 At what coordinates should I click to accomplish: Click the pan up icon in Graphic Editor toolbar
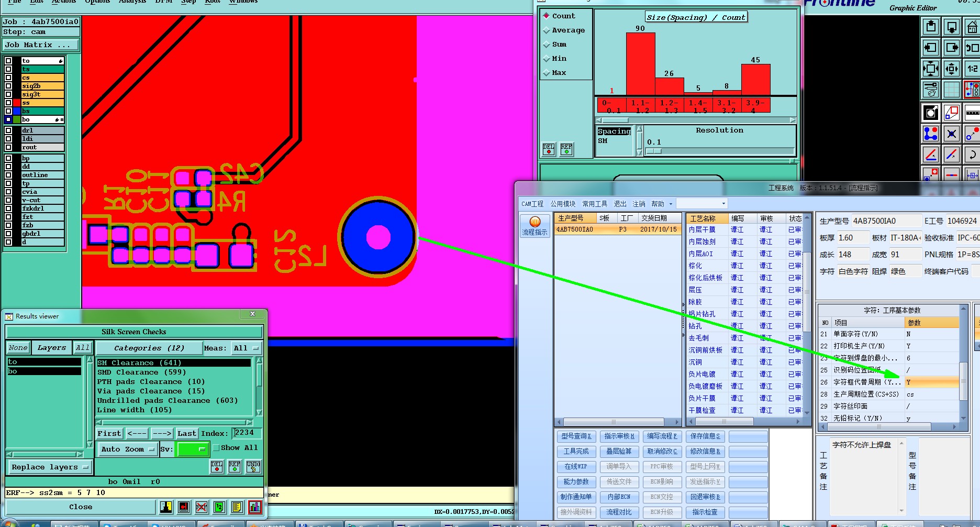coord(931,27)
